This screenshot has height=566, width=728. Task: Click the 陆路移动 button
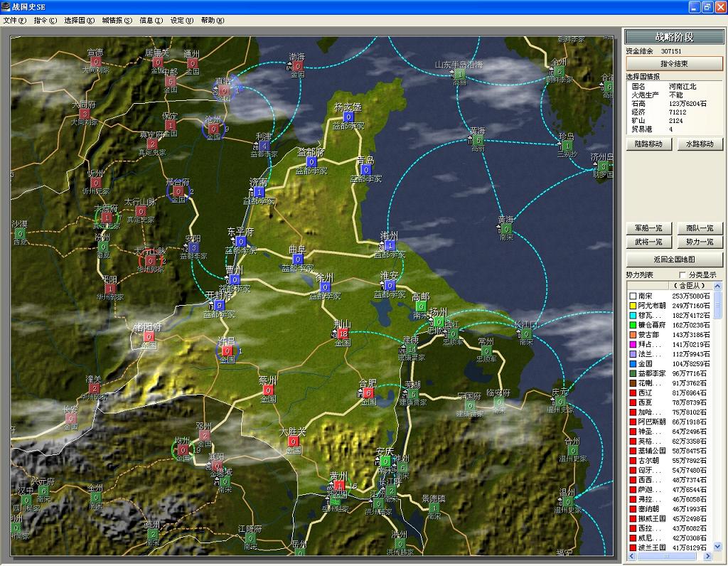(648, 144)
